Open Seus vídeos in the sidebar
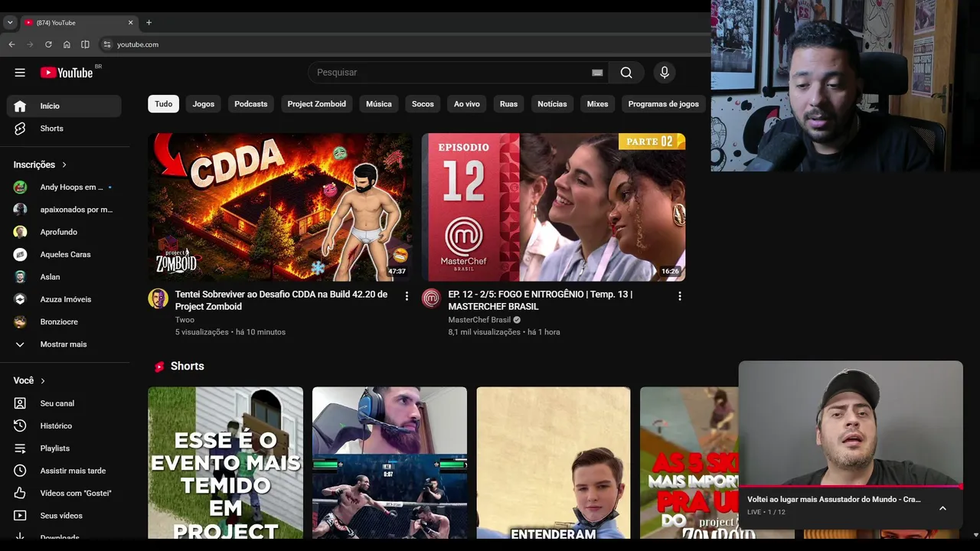The image size is (980, 551). coord(64,516)
